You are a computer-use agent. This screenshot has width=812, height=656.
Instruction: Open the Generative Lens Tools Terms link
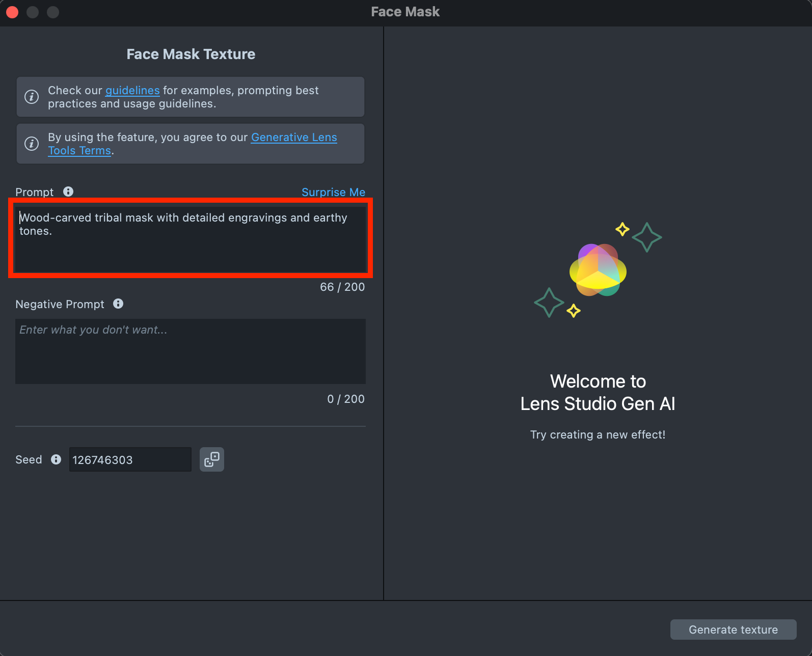pyautogui.click(x=293, y=138)
